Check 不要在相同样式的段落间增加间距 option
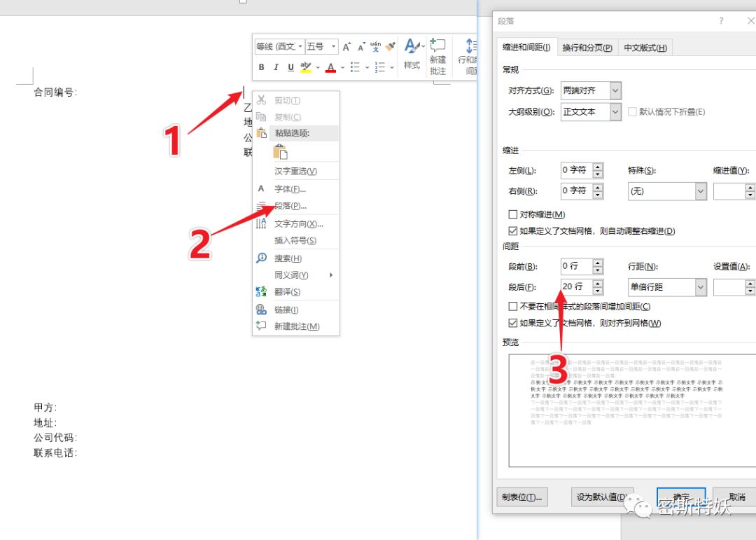This screenshot has width=756, height=540. pyautogui.click(x=512, y=306)
